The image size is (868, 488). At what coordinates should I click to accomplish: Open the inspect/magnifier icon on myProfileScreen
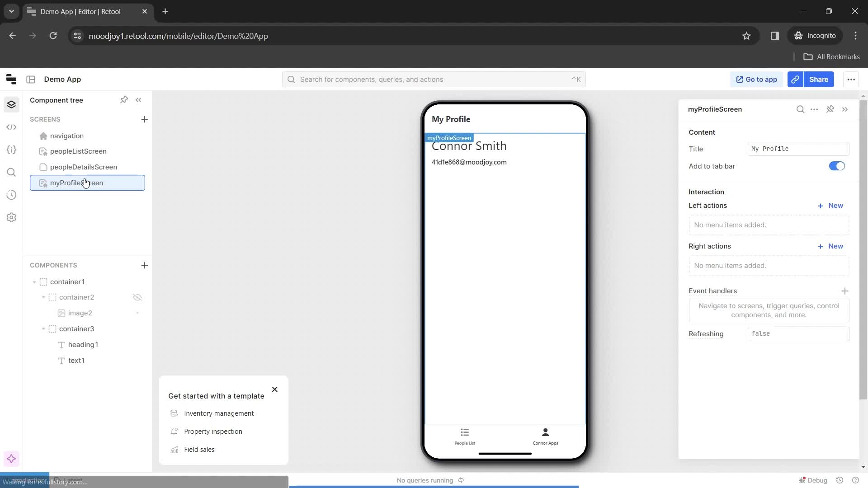click(x=800, y=109)
